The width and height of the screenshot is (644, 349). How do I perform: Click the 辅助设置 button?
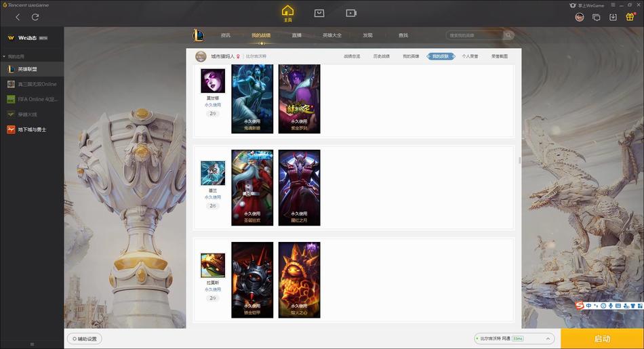pyautogui.click(x=85, y=339)
